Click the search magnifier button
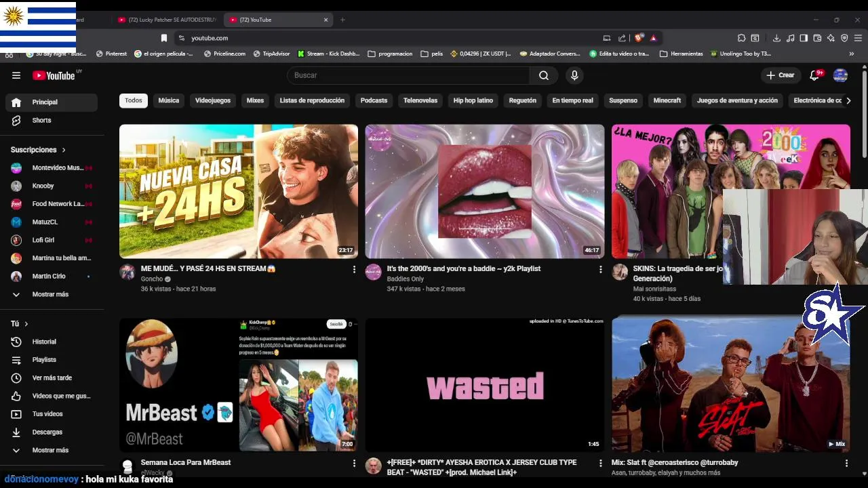 [x=544, y=75]
